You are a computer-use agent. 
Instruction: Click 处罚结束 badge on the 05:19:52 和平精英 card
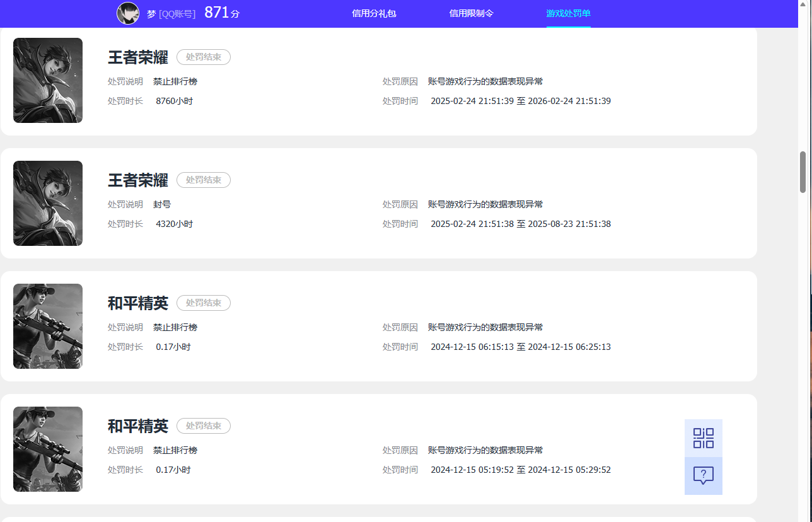coord(204,426)
